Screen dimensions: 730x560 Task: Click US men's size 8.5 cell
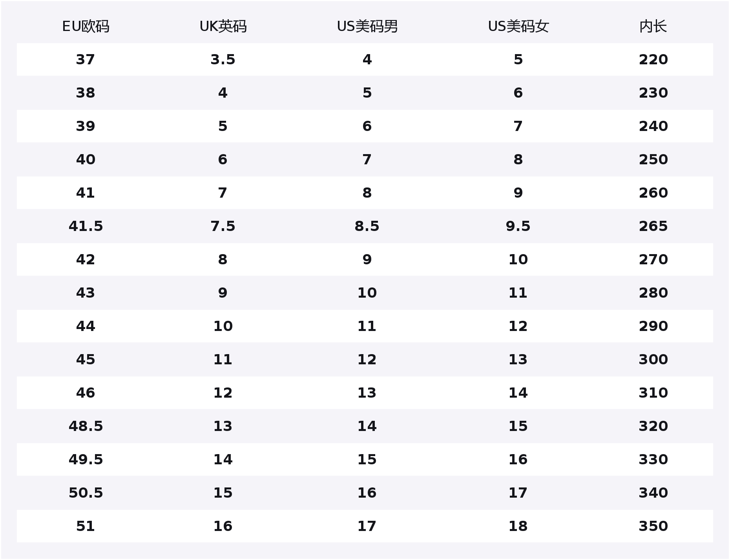coord(367,226)
